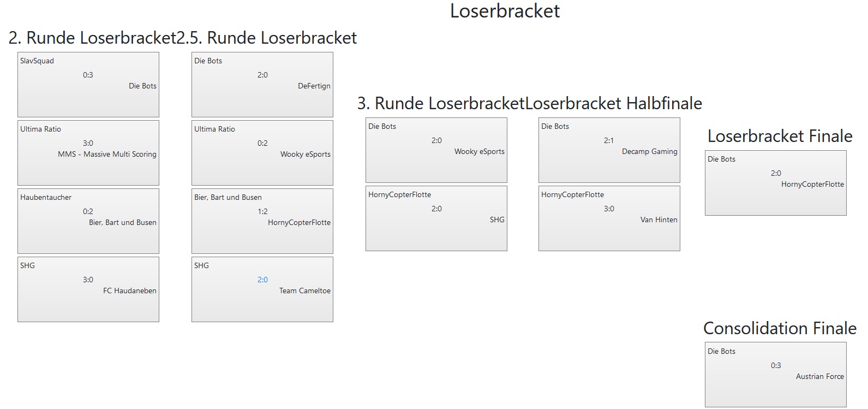The height and width of the screenshot is (409, 868).
Task: Select the Loserbracket Finale heading
Action: (x=780, y=137)
